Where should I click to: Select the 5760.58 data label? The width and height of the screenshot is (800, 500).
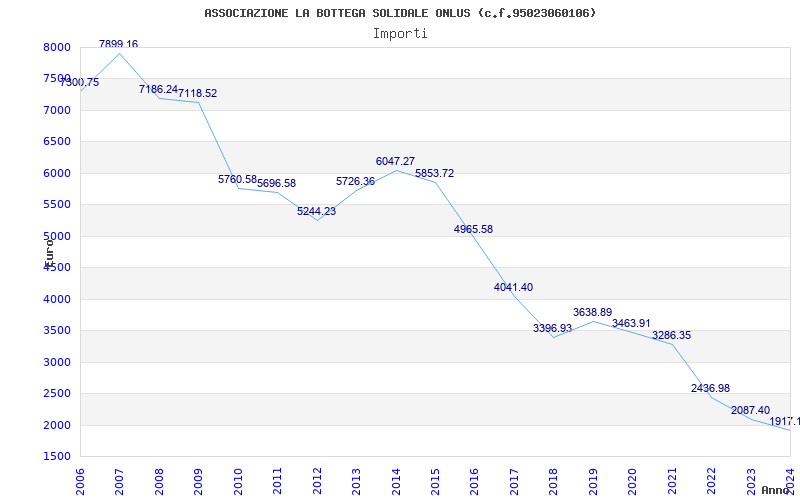click(237, 180)
